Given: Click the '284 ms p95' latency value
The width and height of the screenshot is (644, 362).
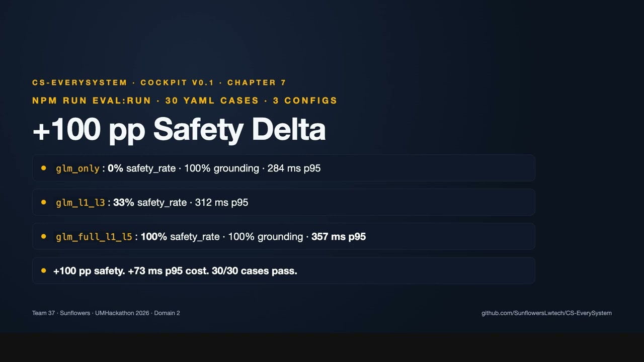Looking at the screenshot, I should [294, 168].
